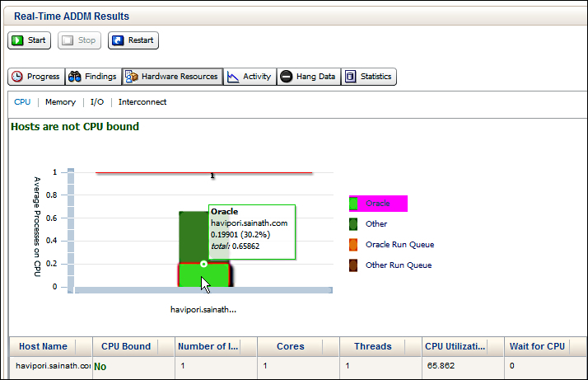Click the havipori.sainath... chart axis label
Screen dimensions: 588x380
(x=203, y=310)
